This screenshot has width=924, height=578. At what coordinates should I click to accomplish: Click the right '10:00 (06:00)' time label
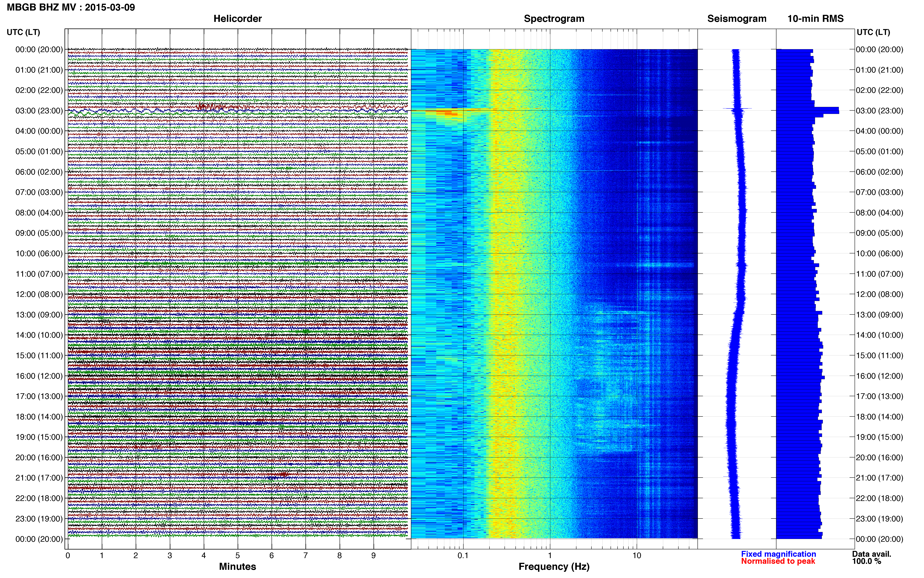tap(879, 253)
